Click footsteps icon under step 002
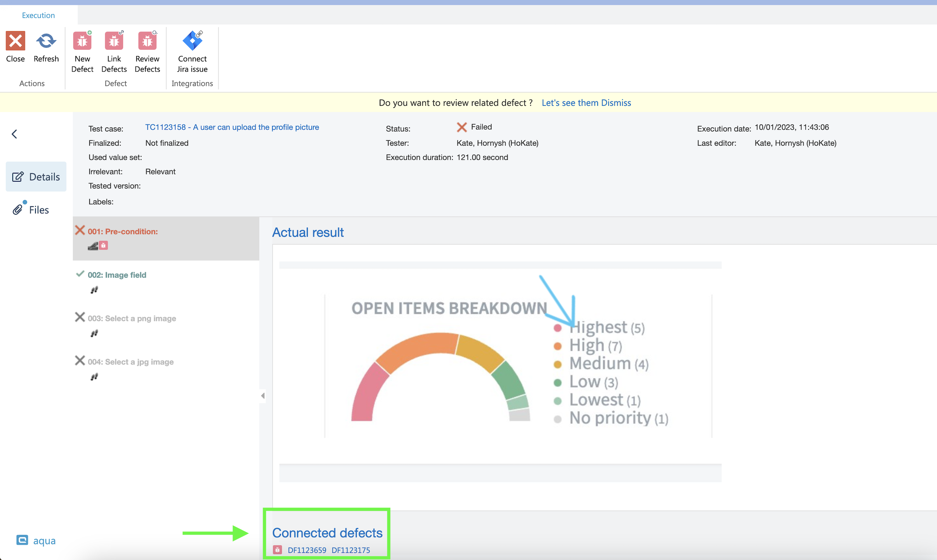937x560 pixels. (x=94, y=290)
